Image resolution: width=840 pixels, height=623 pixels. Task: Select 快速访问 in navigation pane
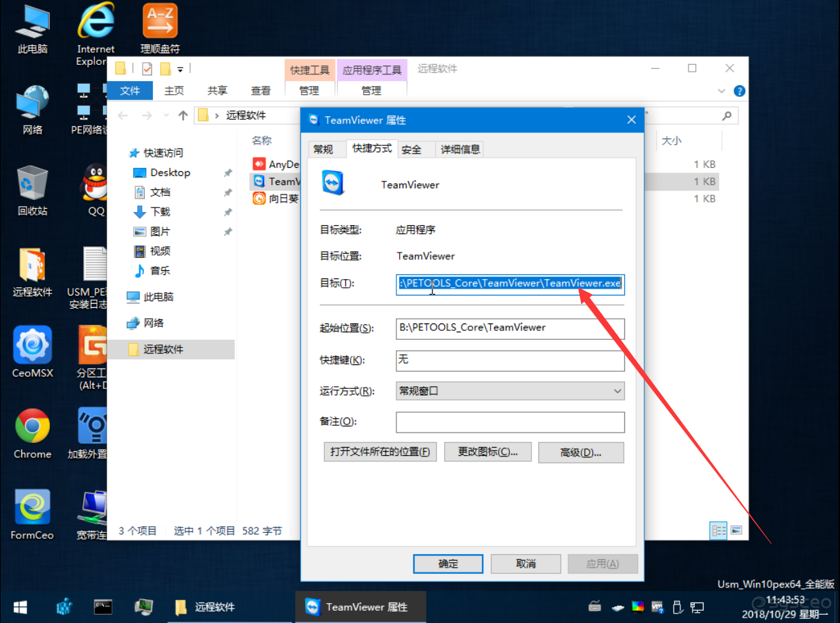click(163, 153)
